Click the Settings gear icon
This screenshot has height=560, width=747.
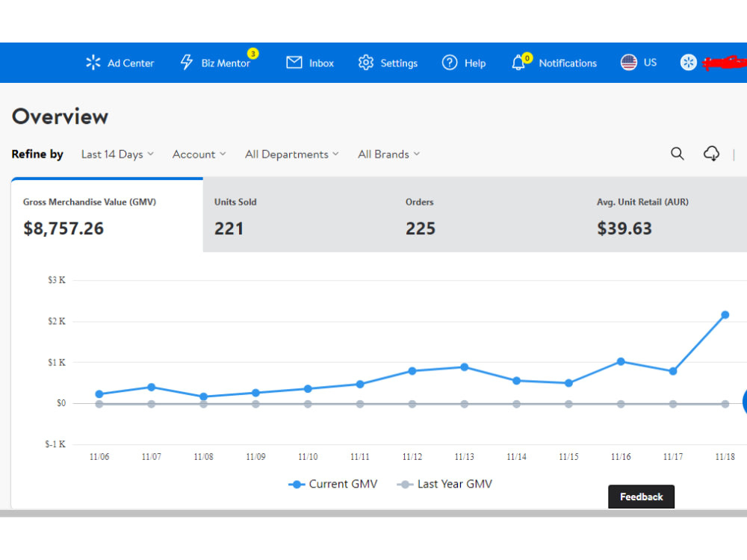click(x=366, y=63)
